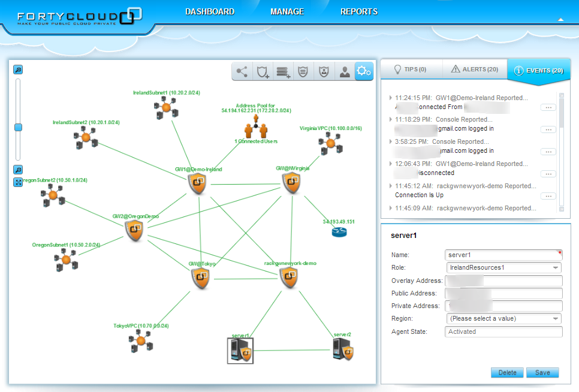Click more button for 11:24:15 PM event

pyautogui.click(x=548, y=107)
